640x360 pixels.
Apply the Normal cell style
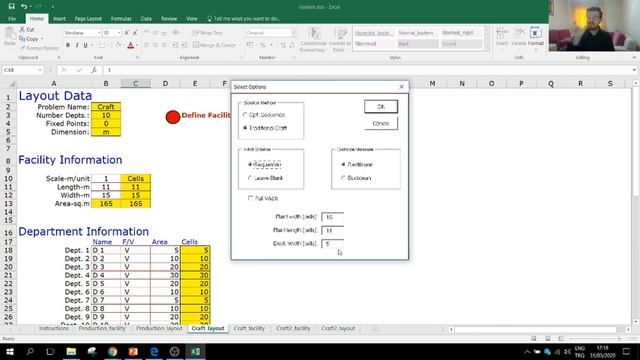pos(374,44)
